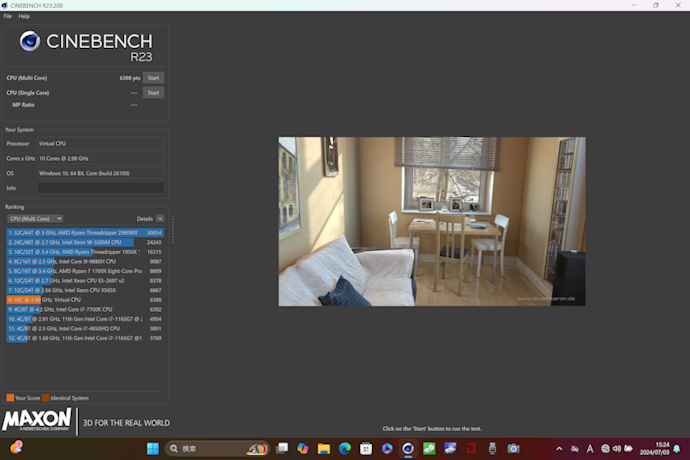Click the Identical System brown legend swatch
The image size is (690, 460).
coord(46,398)
